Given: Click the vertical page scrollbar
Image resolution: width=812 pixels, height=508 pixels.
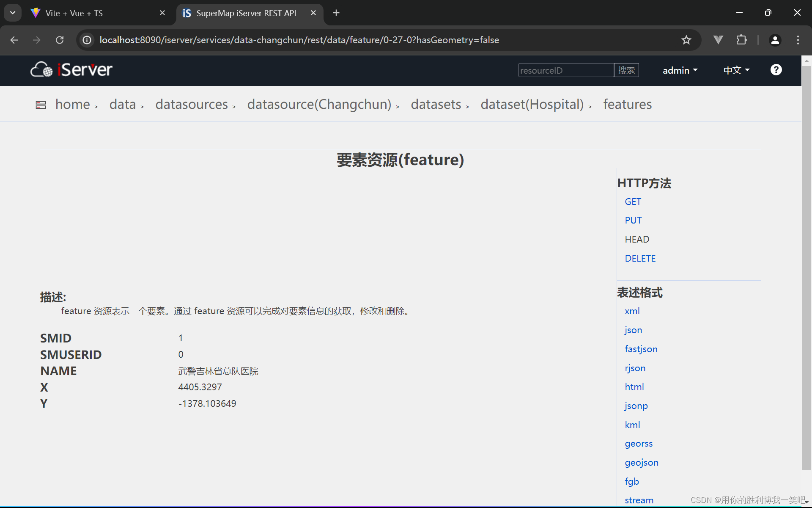Looking at the screenshot, I should [806, 267].
